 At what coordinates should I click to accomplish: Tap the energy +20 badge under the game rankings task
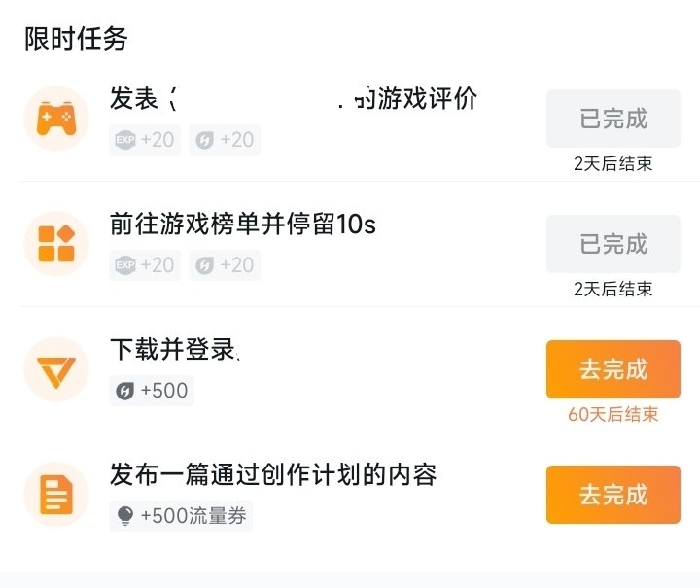pyautogui.click(x=224, y=265)
